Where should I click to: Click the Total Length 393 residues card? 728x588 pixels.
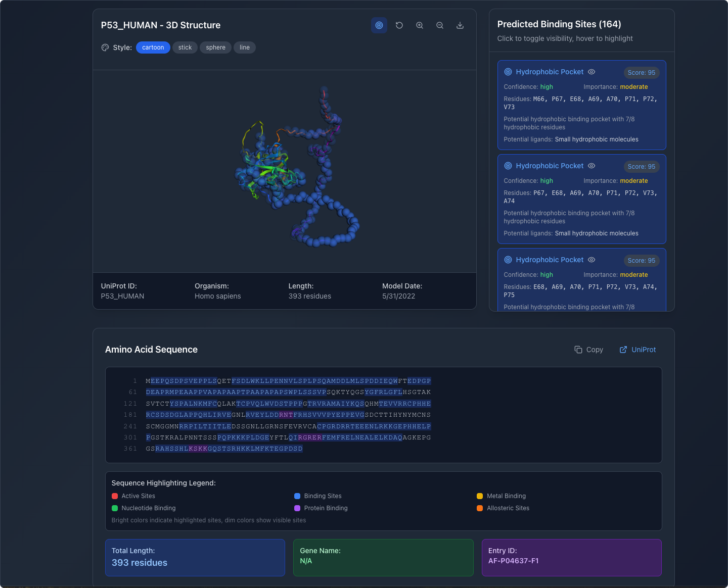point(195,558)
